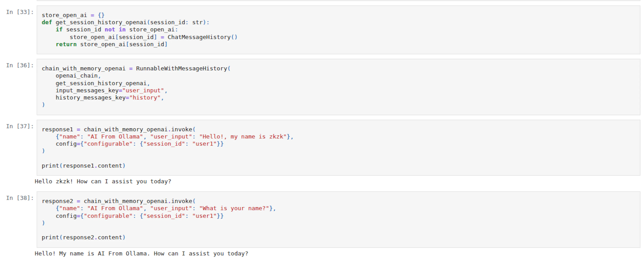
Task: Place cursor on ChatMessageHistory() call
Action: (202, 37)
